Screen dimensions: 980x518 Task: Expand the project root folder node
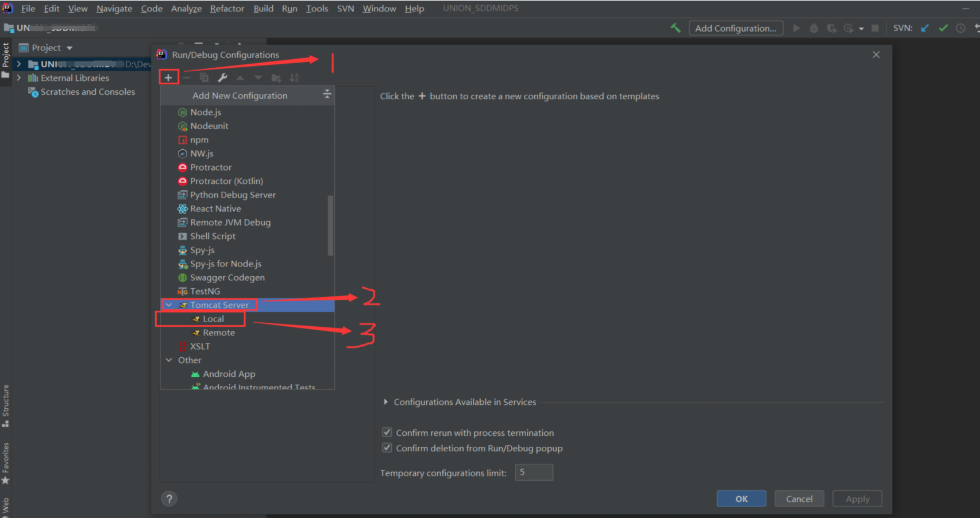19,64
